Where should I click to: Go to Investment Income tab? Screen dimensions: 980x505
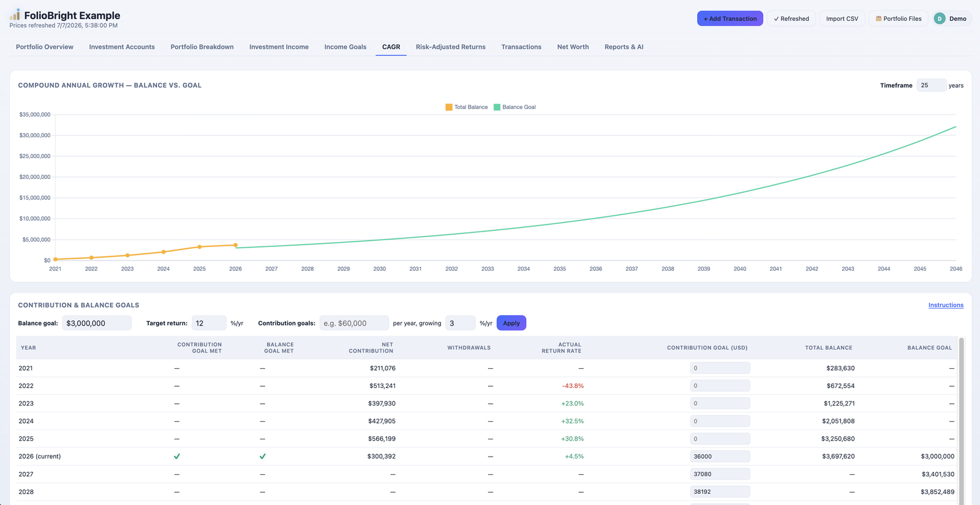[x=279, y=47]
